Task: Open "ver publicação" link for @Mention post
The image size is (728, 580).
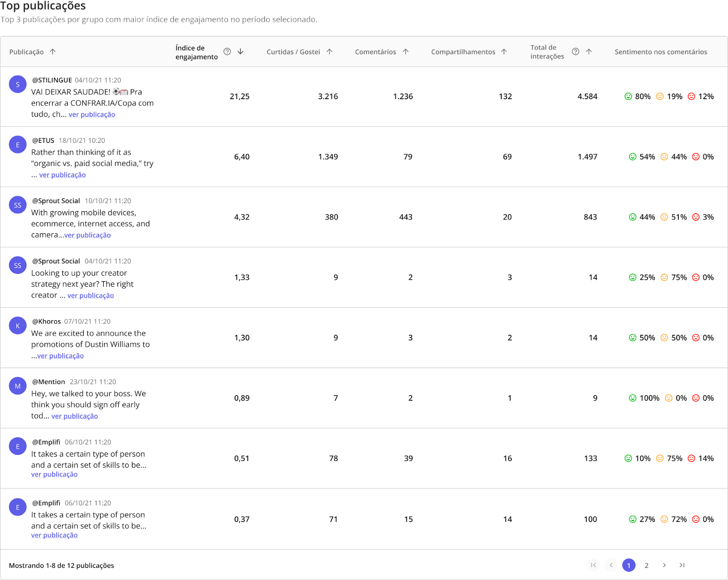Action: click(75, 416)
